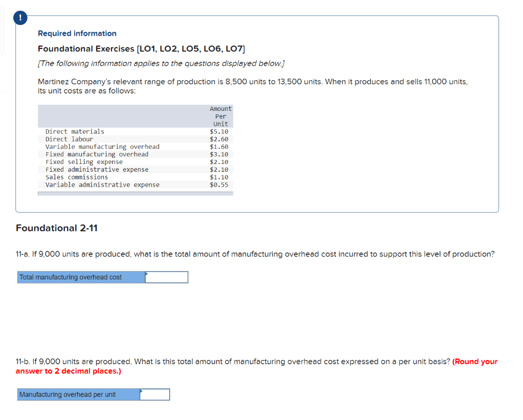Click the Manufacturing overhead per unit input

155,394
